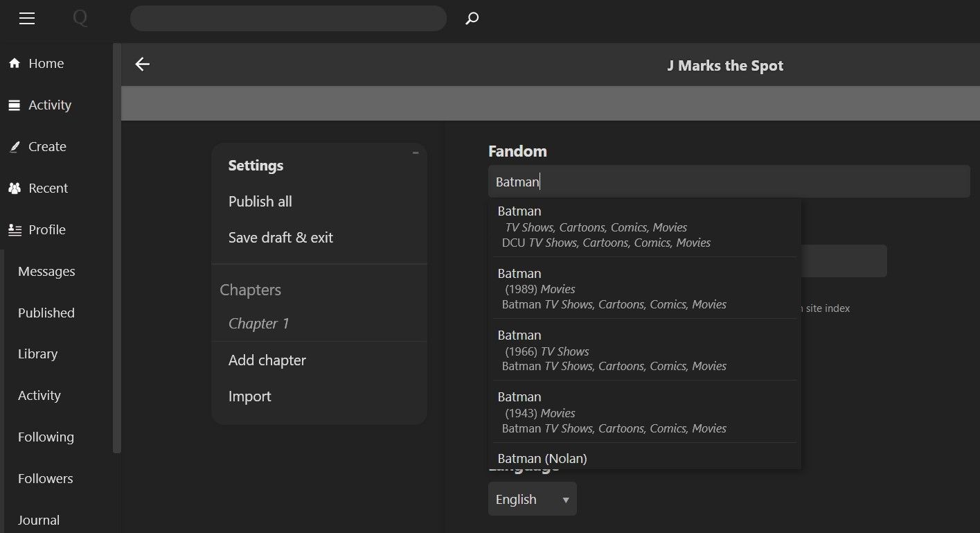Click the Recent label in sidebar
The height and width of the screenshot is (533, 980).
click(48, 188)
